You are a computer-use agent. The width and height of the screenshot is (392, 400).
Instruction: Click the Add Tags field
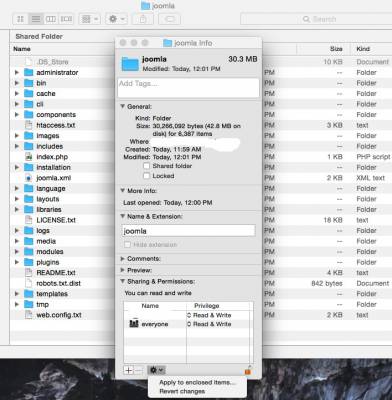tap(188, 88)
